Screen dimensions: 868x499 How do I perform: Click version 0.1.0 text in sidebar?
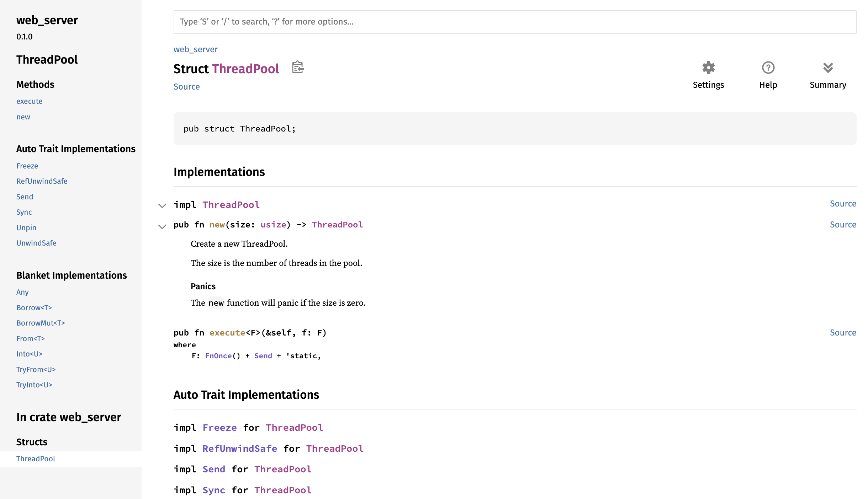(25, 37)
